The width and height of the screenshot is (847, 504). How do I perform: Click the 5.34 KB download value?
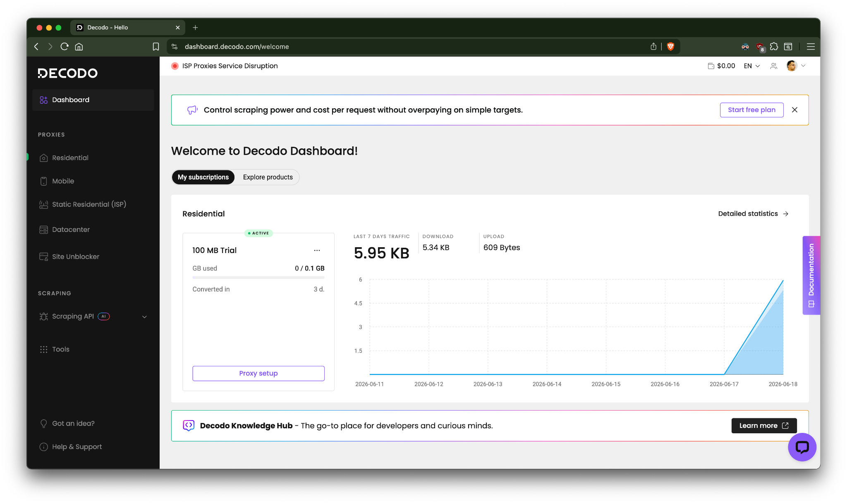coord(436,248)
